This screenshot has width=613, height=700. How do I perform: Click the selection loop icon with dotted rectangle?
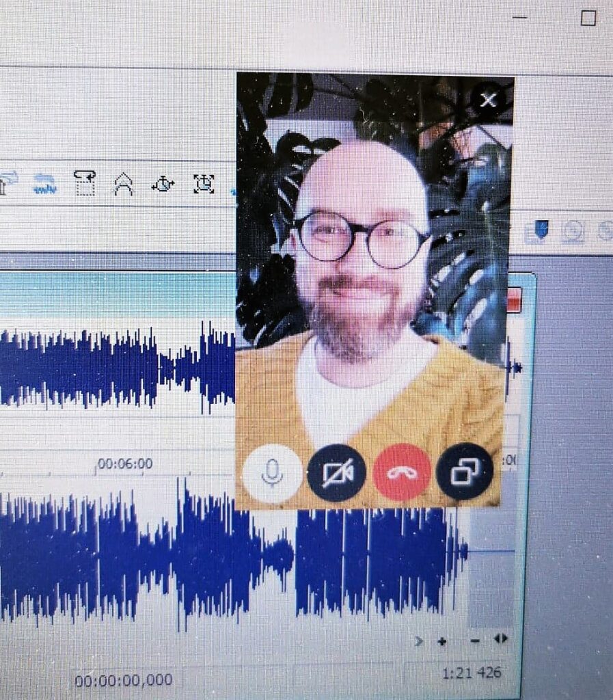point(85,183)
